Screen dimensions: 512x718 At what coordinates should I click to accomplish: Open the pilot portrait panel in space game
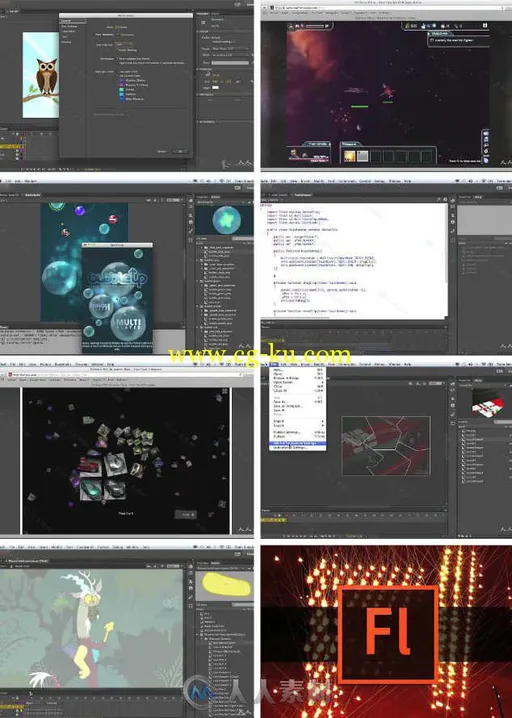[x=294, y=153]
